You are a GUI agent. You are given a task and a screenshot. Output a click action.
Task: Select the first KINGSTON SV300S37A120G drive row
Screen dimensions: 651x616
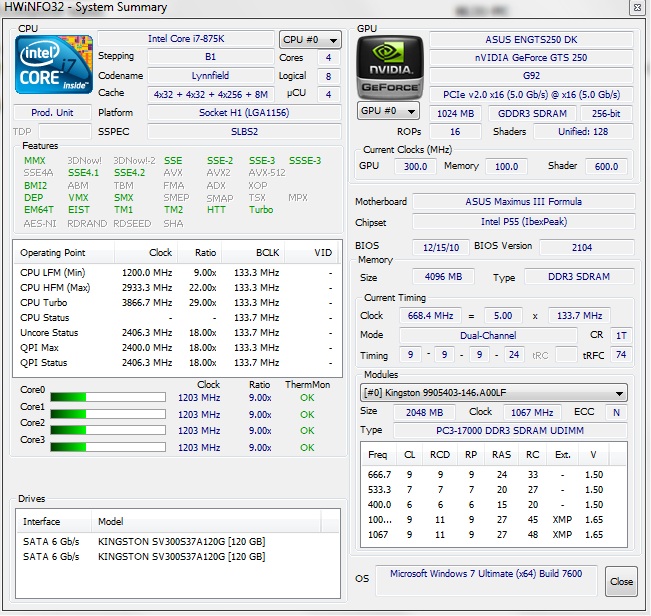pos(177,542)
